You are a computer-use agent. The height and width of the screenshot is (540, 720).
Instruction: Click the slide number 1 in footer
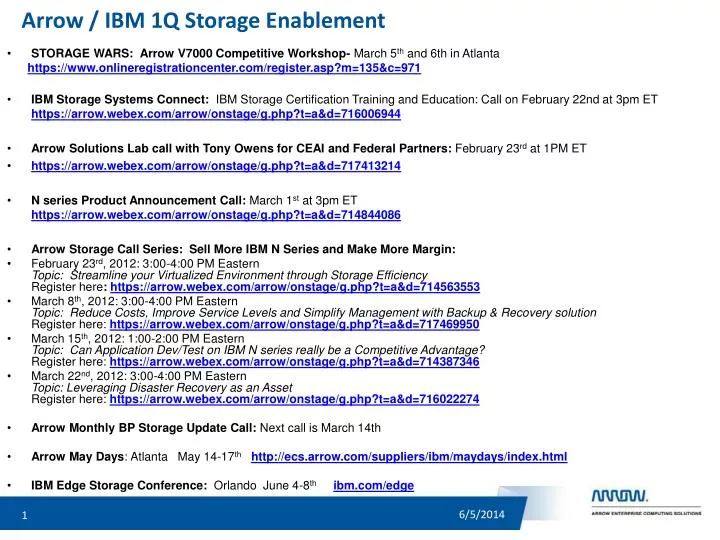pos(24,515)
